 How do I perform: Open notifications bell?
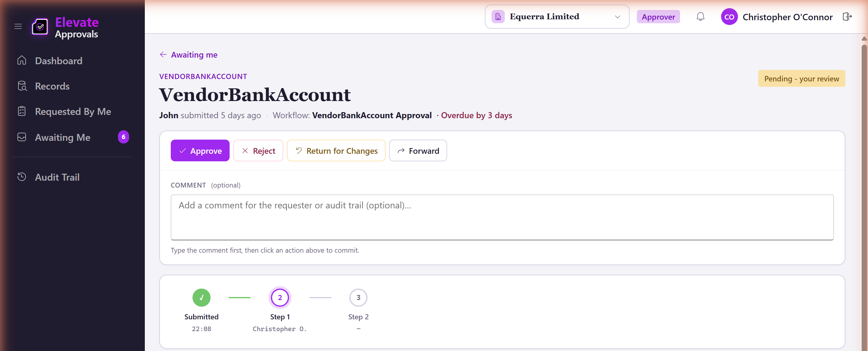(x=700, y=17)
